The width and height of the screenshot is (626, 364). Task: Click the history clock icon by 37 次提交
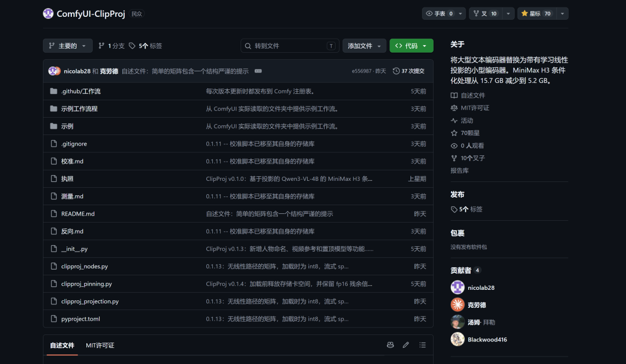pyautogui.click(x=396, y=71)
